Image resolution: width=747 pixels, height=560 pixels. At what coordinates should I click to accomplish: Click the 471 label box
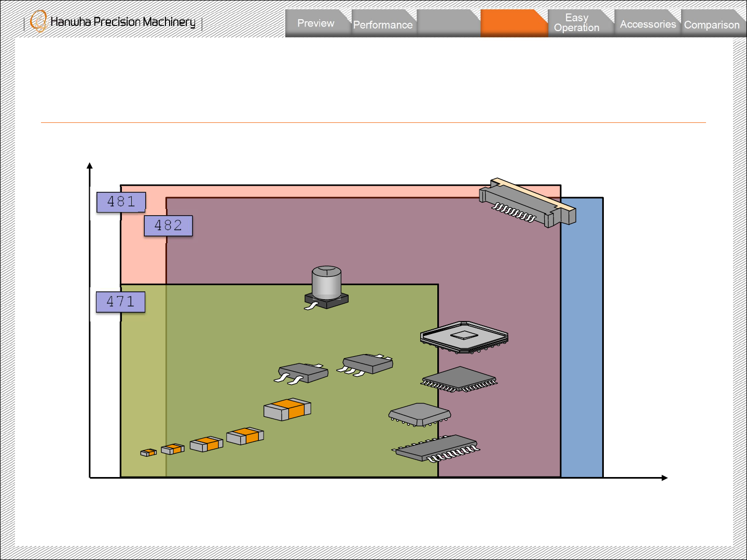click(x=120, y=302)
